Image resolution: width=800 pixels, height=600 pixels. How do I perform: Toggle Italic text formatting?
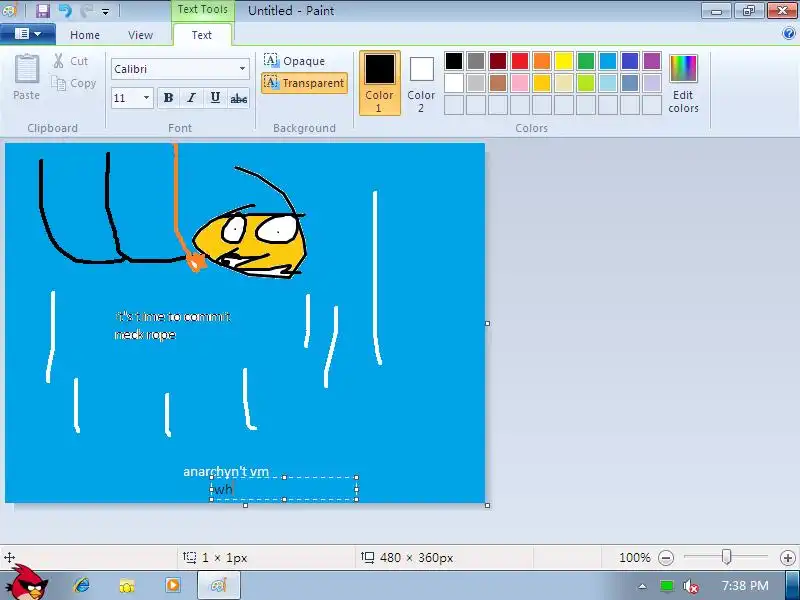[191, 97]
